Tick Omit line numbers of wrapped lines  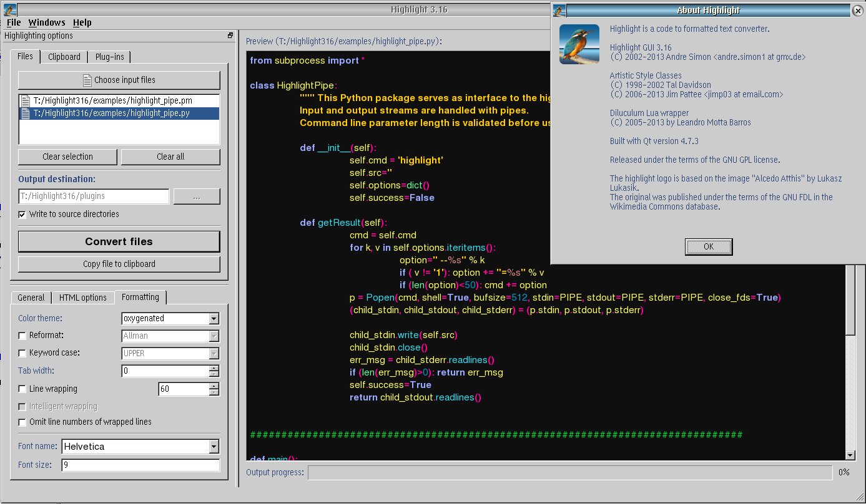(x=22, y=422)
